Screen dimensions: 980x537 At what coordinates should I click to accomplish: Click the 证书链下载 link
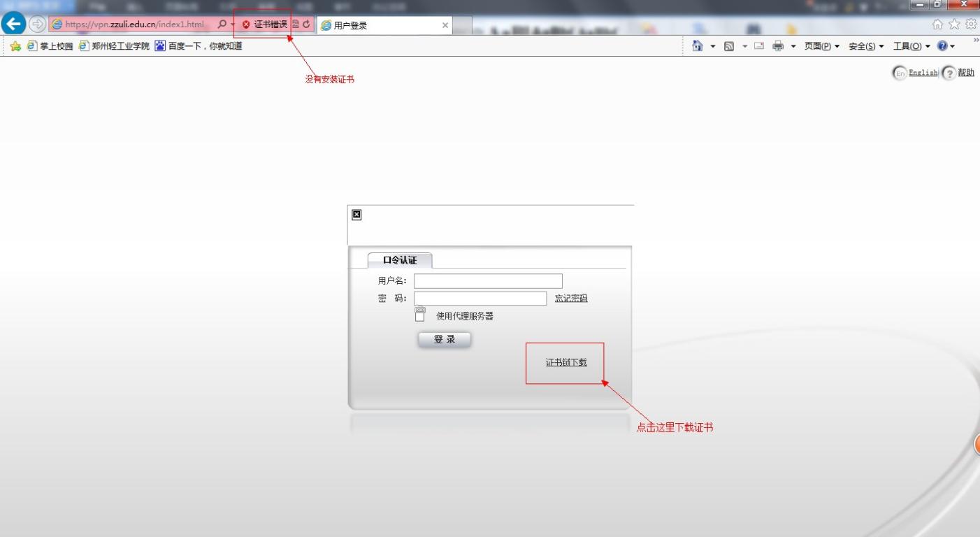click(566, 362)
